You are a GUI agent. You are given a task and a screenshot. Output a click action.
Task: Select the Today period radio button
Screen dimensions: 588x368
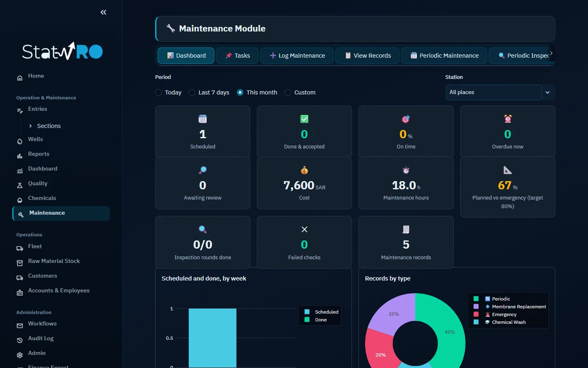(x=158, y=92)
